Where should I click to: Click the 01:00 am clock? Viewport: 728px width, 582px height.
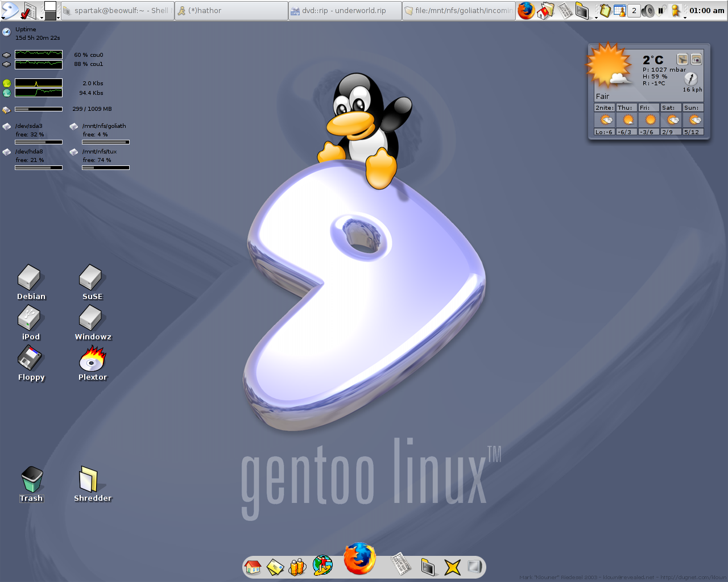[707, 11]
